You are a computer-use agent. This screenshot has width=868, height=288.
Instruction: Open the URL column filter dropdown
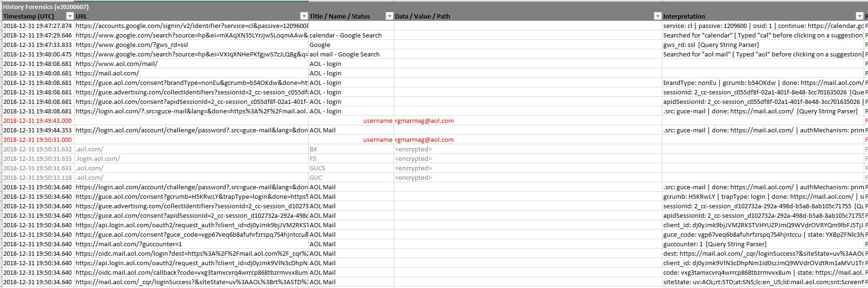pyautogui.click(x=304, y=16)
